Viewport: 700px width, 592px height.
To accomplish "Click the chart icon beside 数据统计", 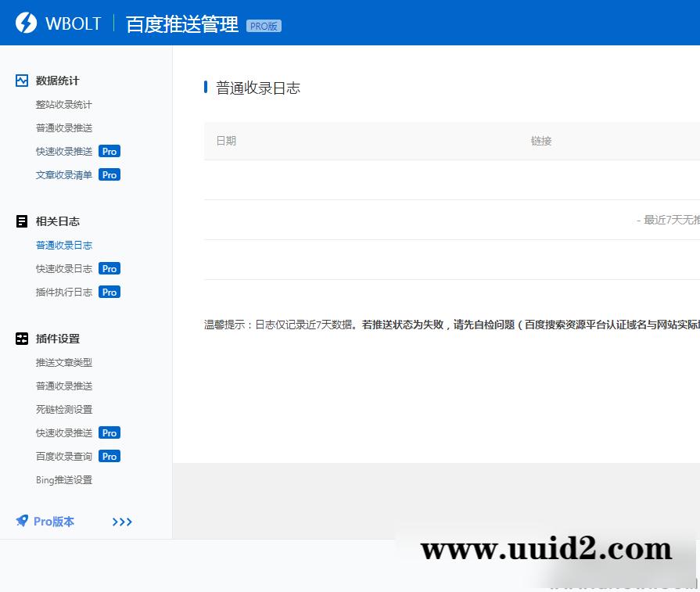I will [21, 81].
